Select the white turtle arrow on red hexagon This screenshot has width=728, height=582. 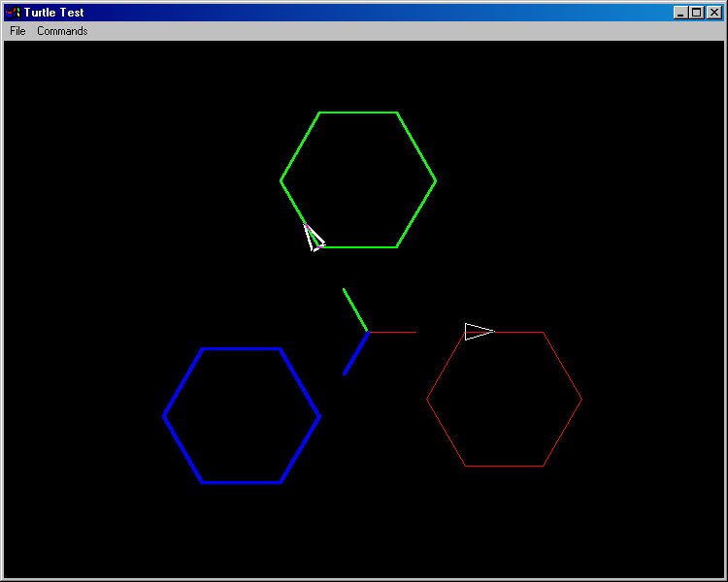pos(478,332)
